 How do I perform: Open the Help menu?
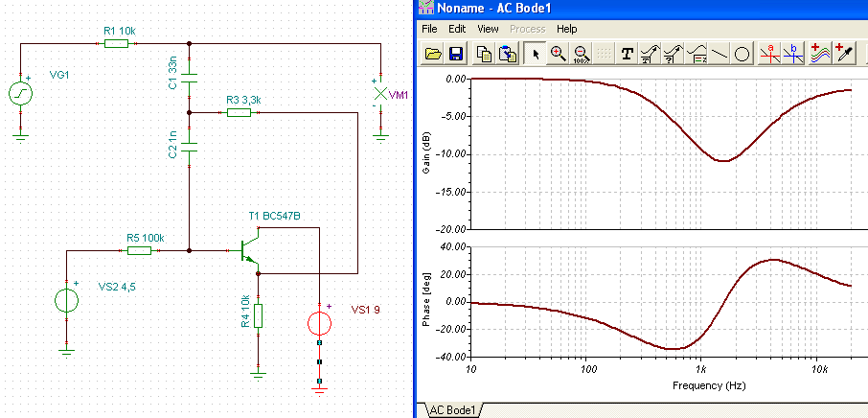[566, 29]
